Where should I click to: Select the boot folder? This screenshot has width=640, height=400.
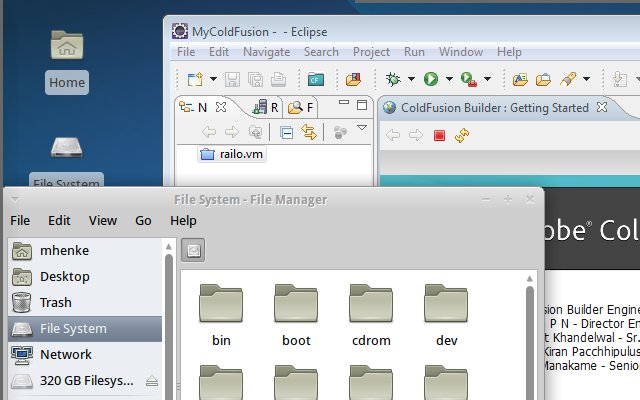(x=296, y=315)
